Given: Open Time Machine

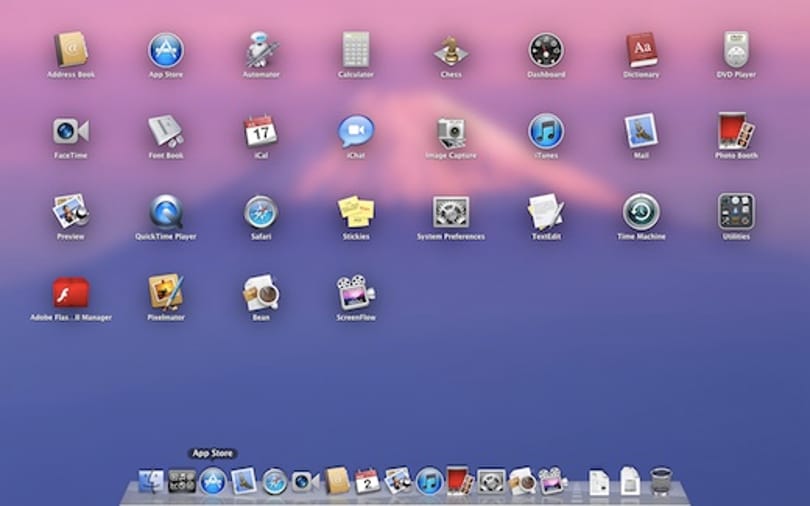Looking at the screenshot, I should pos(641,212).
